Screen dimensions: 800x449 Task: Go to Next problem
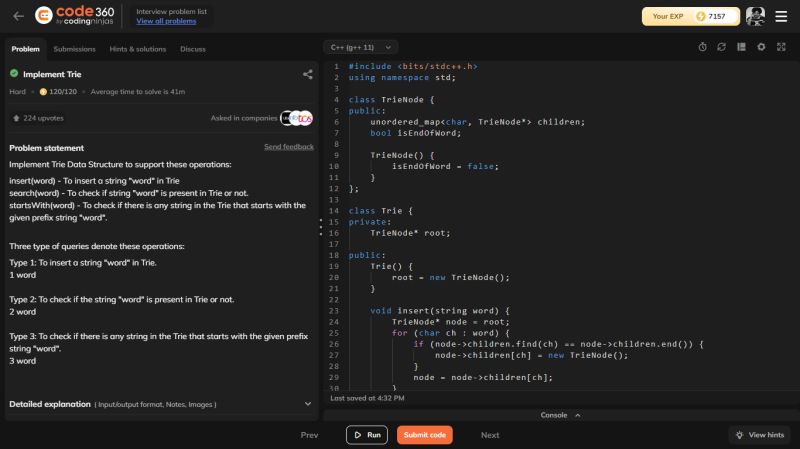490,435
